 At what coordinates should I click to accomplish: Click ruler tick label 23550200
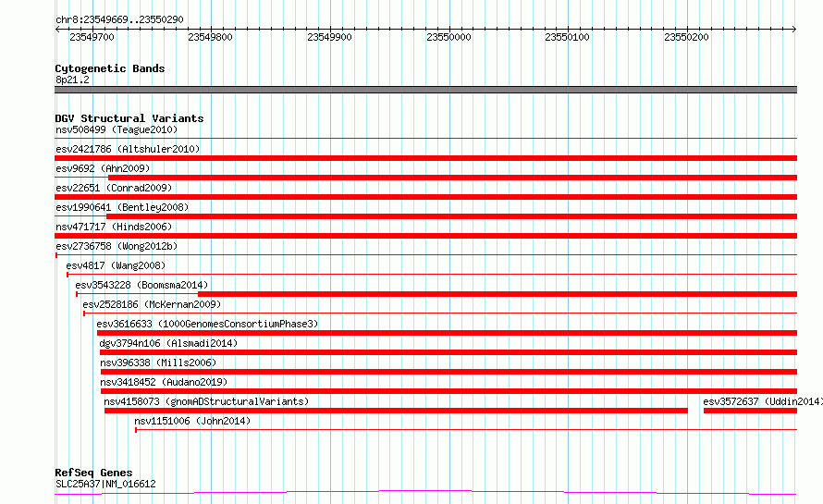(686, 37)
